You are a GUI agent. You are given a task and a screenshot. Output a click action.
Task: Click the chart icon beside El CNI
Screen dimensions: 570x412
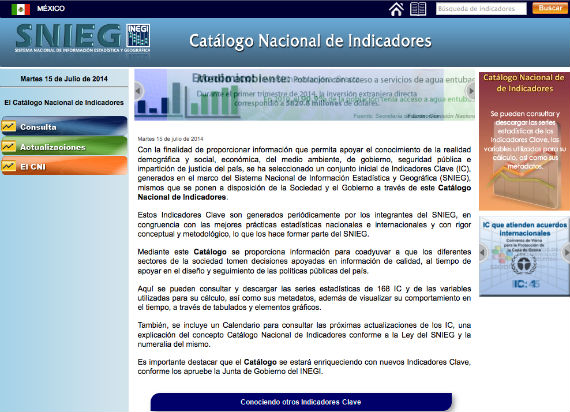point(8,166)
